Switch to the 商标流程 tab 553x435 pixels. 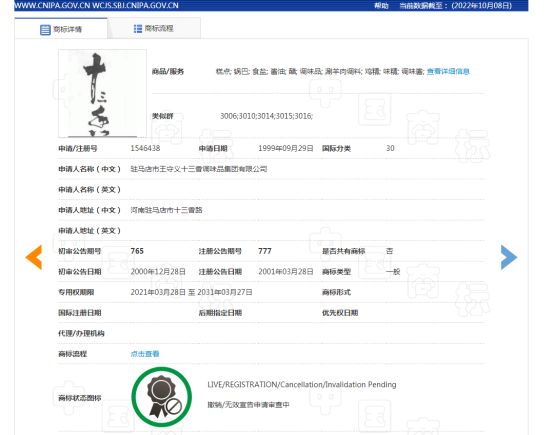(154, 28)
